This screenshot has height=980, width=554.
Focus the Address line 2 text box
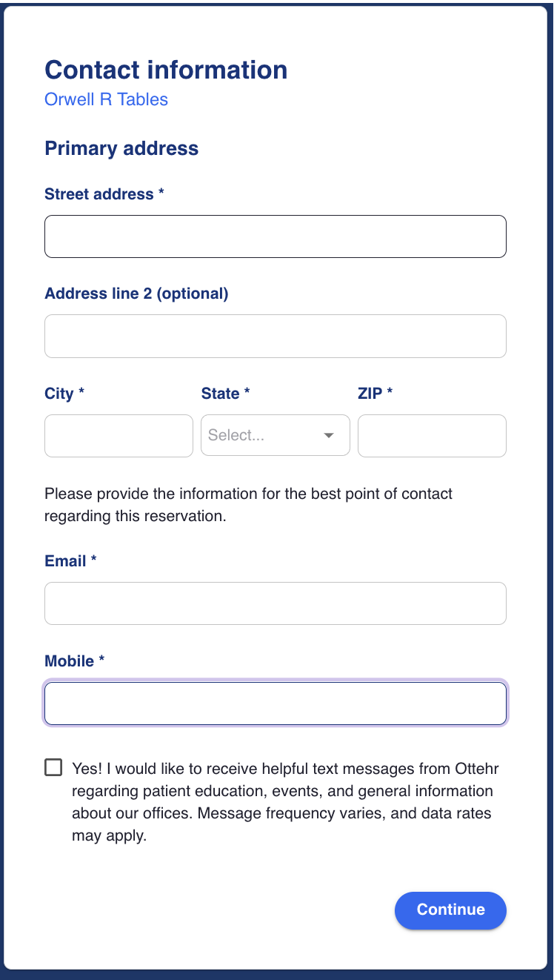coord(275,336)
